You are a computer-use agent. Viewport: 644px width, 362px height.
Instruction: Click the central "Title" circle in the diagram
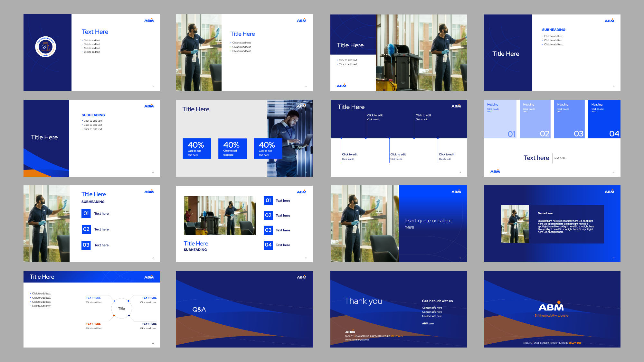coord(121,309)
